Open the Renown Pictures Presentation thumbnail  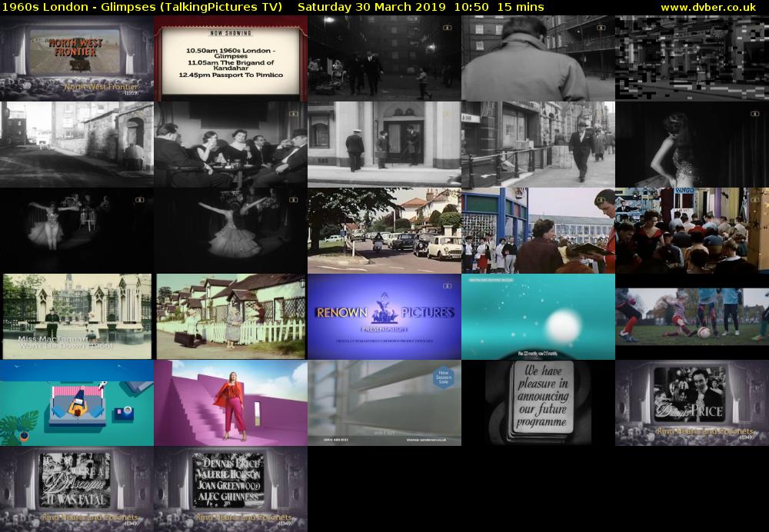(x=384, y=317)
